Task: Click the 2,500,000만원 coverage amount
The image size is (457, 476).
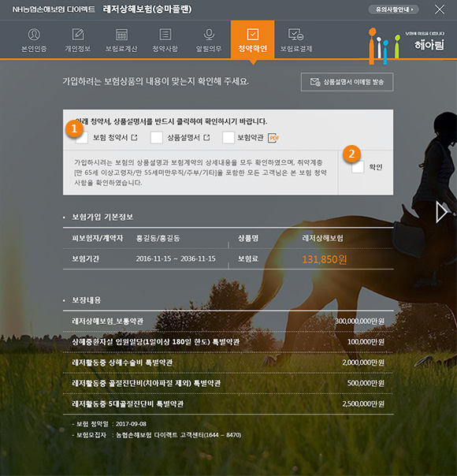Action: point(363,403)
